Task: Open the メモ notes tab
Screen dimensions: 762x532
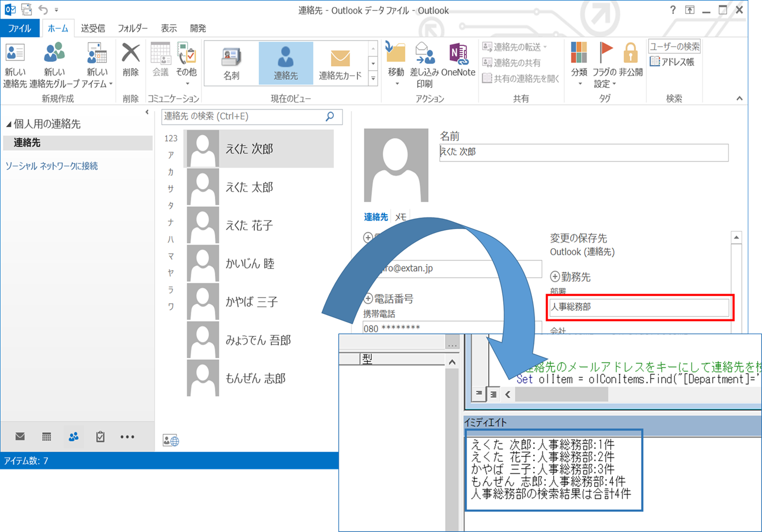Action: pos(401,217)
